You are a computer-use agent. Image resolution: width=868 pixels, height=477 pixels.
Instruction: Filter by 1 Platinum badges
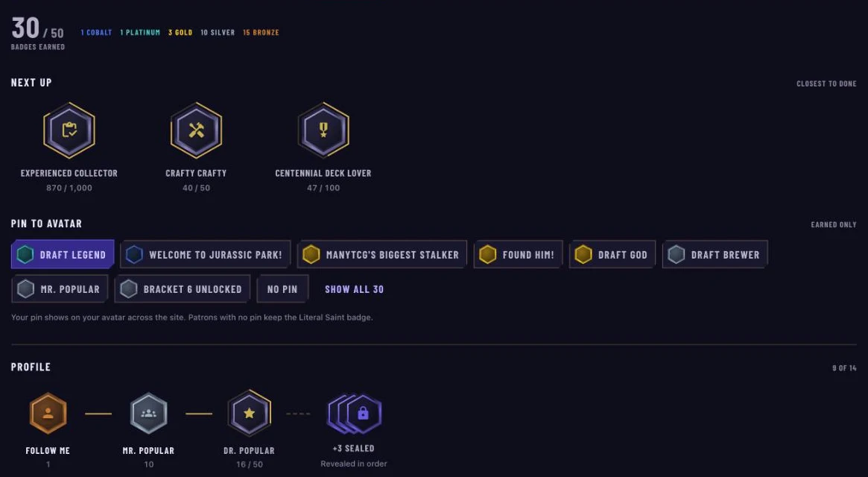click(140, 33)
